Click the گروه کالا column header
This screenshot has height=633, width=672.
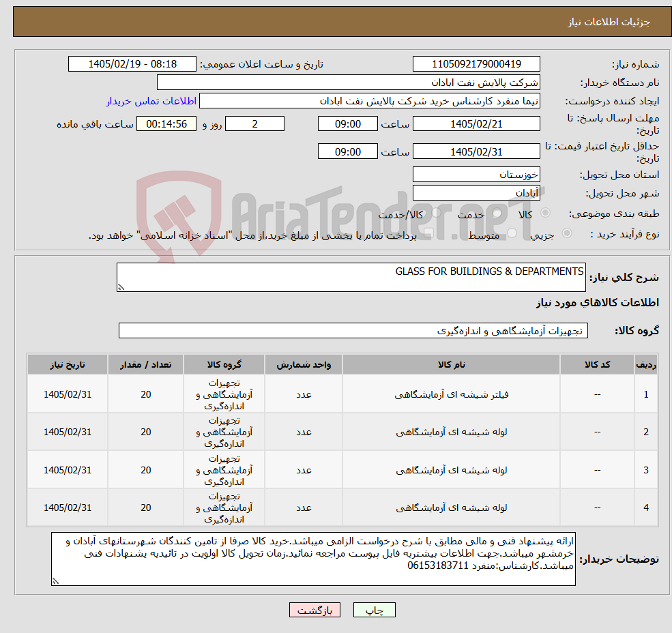[224, 364]
